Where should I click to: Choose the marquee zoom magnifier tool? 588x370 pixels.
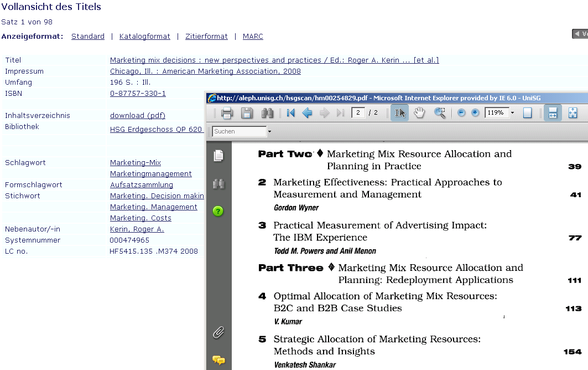[440, 112]
